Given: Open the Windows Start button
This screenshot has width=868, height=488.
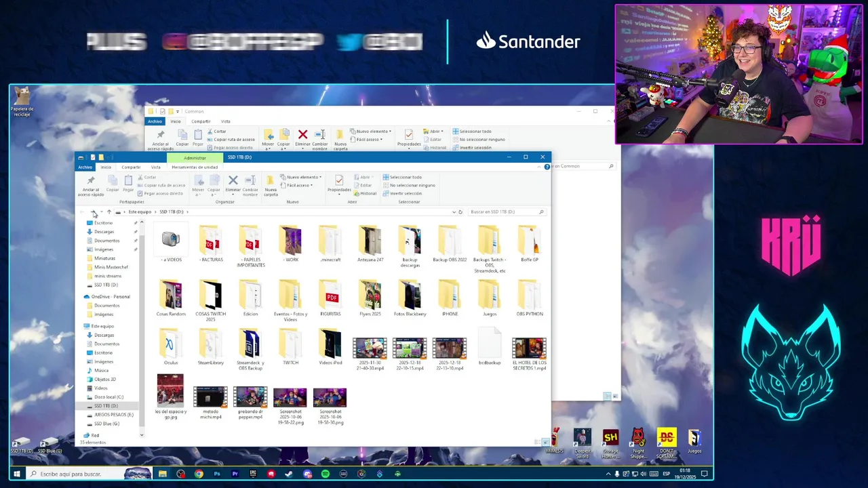Looking at the screenshot, I should click(16, 474).
